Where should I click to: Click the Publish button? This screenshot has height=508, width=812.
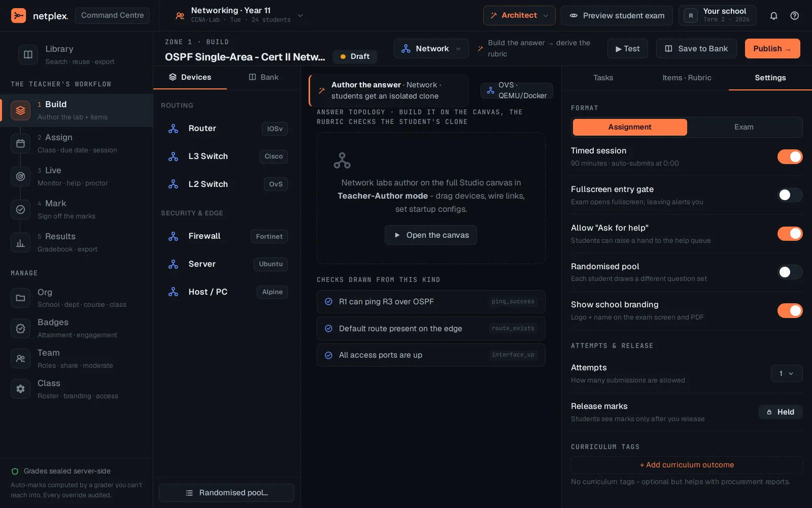(x=772, y=49)
